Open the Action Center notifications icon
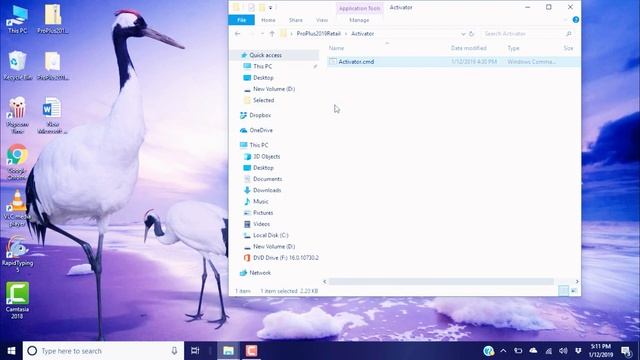The image size is (640, 360). tap(627, 351)
